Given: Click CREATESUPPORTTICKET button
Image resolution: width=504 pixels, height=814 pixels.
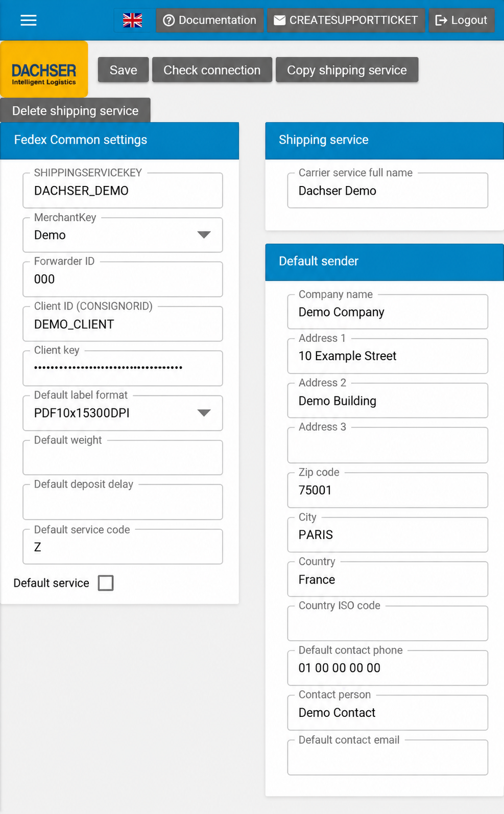Looking at the screenshot, I should 346,20.
